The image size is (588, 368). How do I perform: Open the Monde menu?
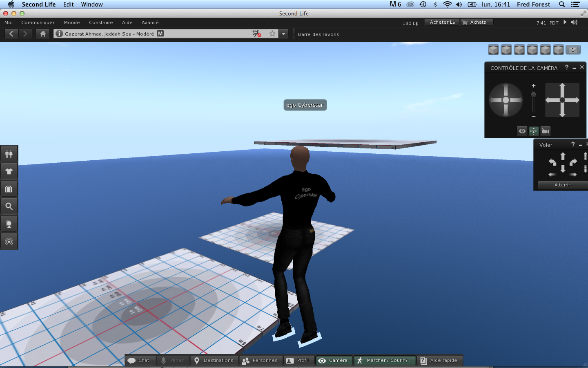pyautogui.click(x=72, y=22)
